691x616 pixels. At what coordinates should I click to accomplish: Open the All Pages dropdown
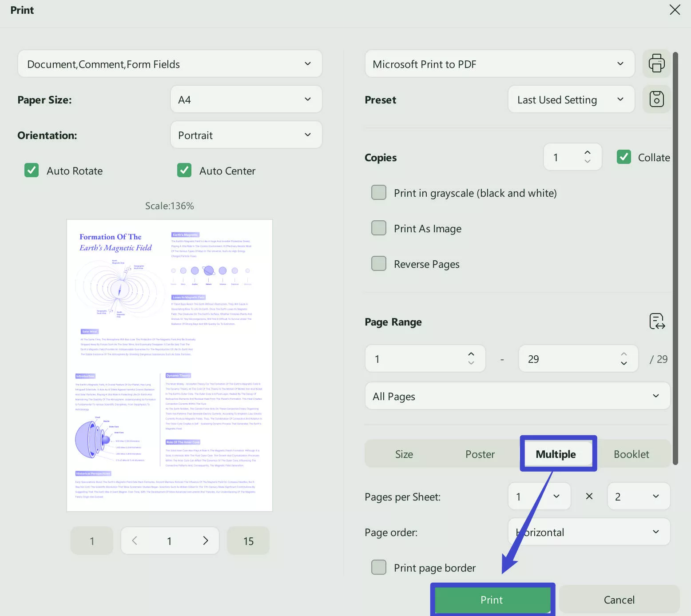tap(518, 396)
